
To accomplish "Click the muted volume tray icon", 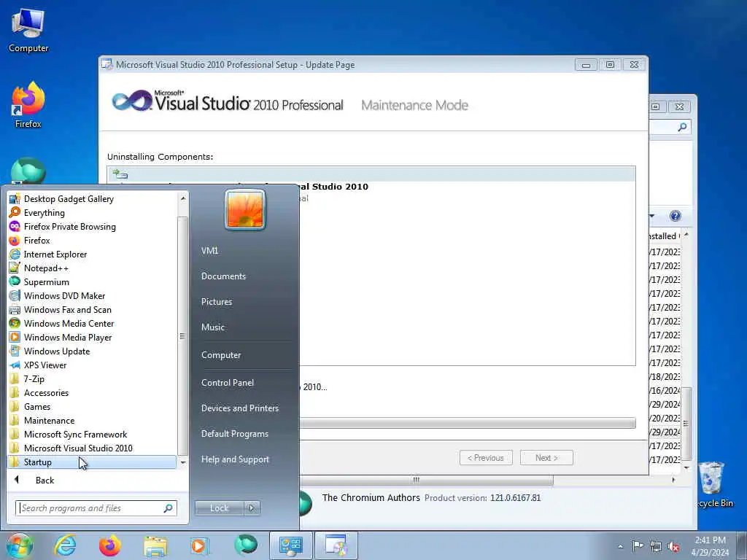I will [673, 546].
